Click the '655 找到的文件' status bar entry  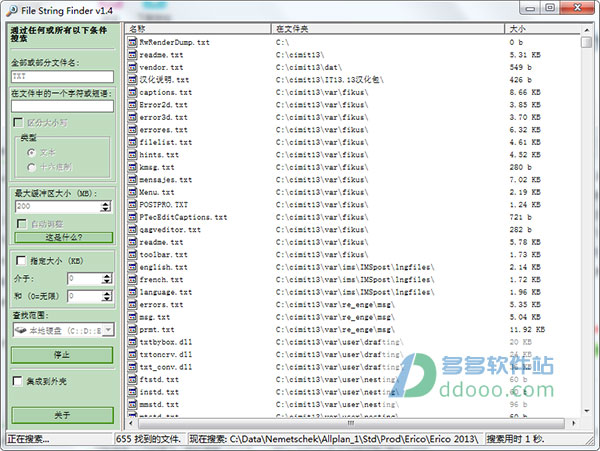click(x=149, y=439)
